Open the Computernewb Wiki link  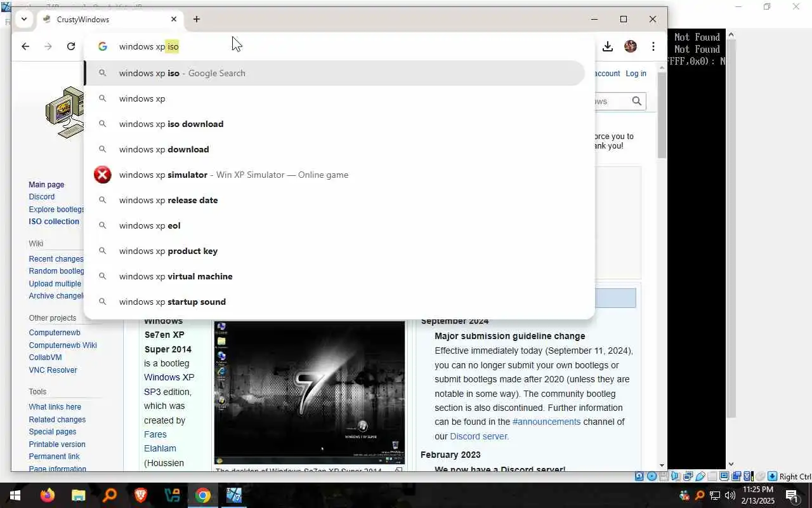point(63,345)
